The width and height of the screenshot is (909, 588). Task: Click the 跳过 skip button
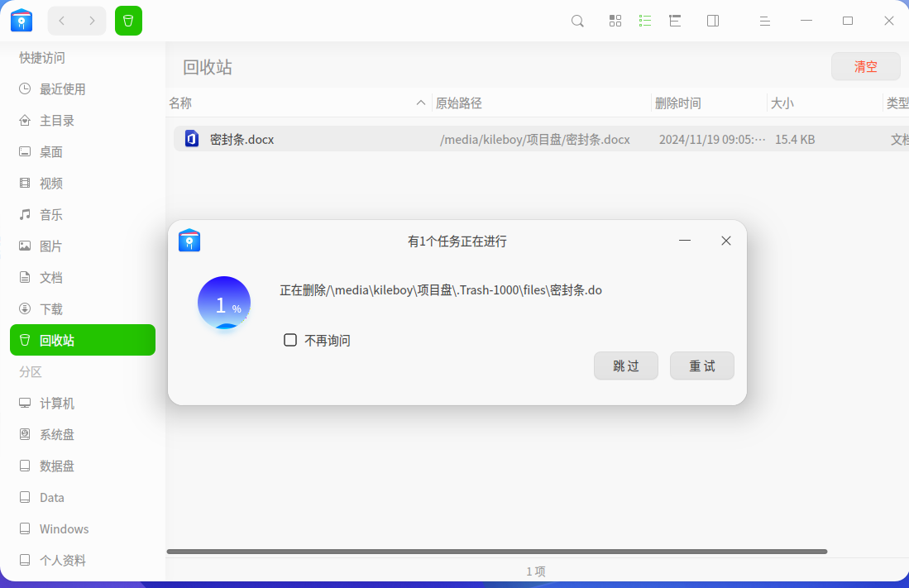pos(626,366)
